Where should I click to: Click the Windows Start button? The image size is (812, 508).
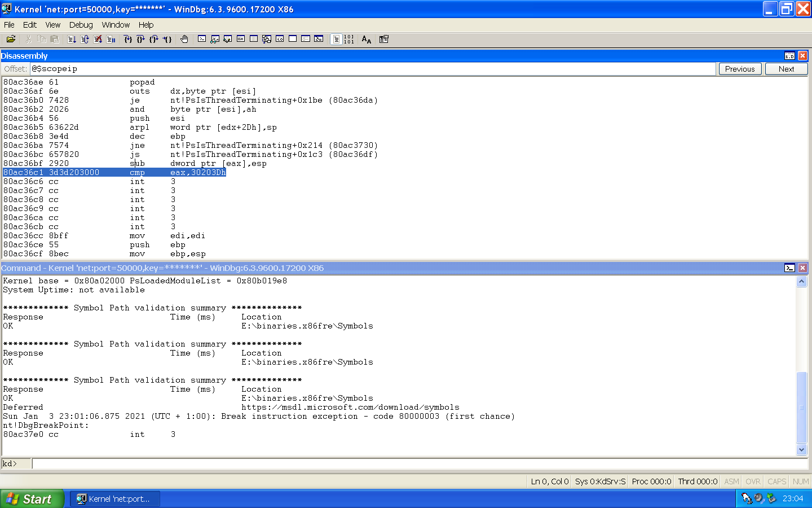point(32,499)
